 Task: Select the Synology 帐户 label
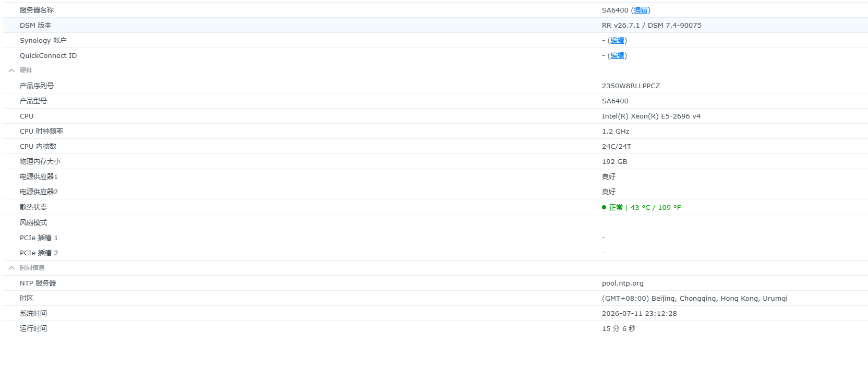[43, 40]
